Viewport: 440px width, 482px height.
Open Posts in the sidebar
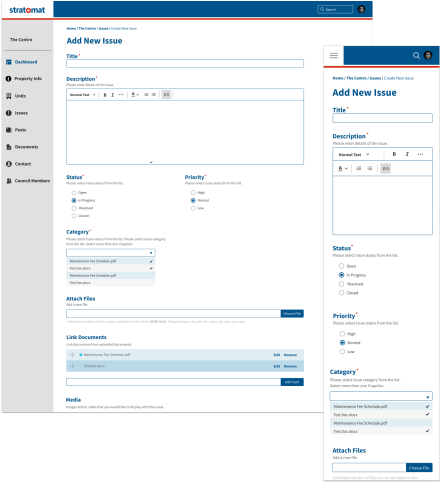pos(16,130)
